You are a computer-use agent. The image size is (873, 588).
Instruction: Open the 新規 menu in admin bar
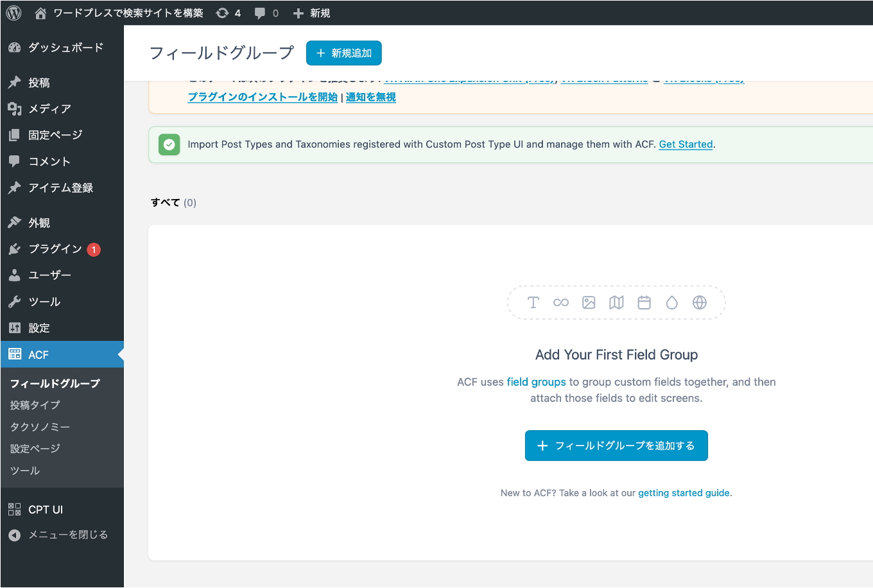pos(312,13)
